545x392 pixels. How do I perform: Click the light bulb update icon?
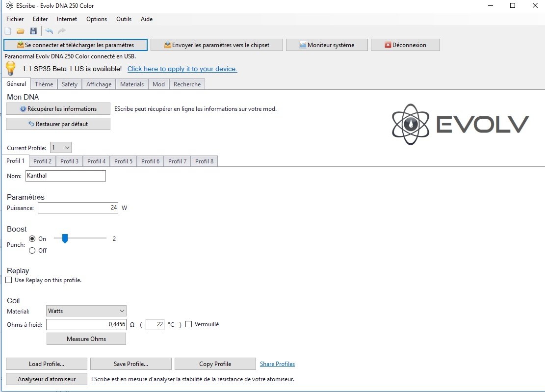(11, 69)
